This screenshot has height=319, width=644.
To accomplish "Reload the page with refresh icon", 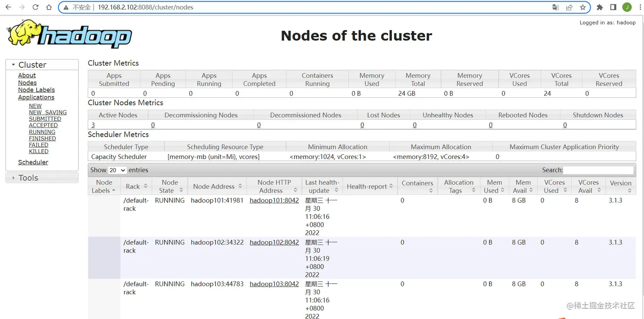I will click(35, 7).
